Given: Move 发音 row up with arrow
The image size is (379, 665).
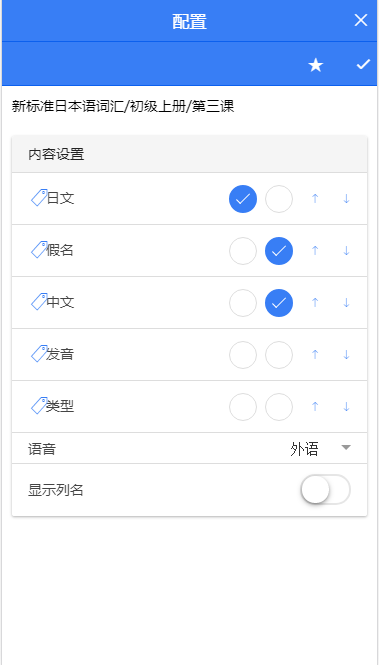Looking at the screenshot, I should [315, 355].
